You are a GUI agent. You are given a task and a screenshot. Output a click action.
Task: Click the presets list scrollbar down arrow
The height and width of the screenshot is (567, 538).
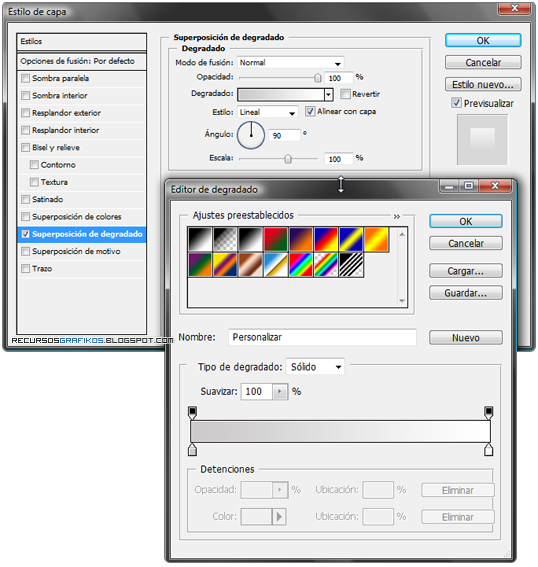(x=402, y=300)
